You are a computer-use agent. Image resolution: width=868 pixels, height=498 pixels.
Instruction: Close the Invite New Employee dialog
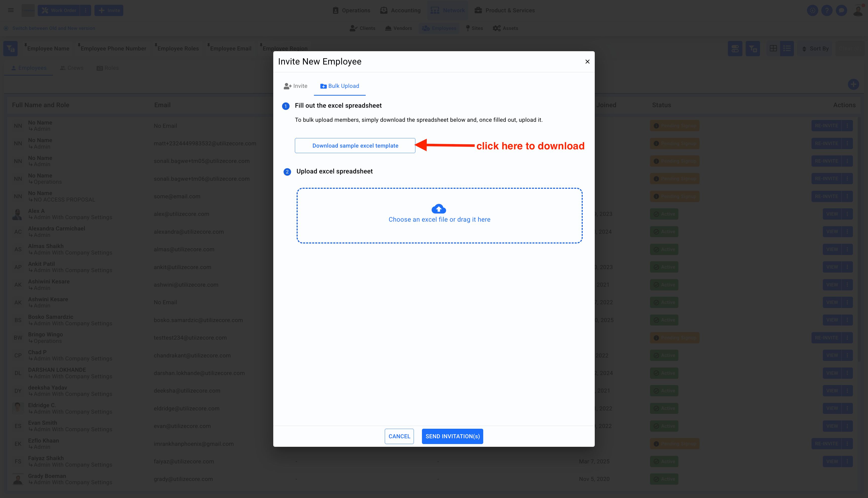[x=587, y=61]
